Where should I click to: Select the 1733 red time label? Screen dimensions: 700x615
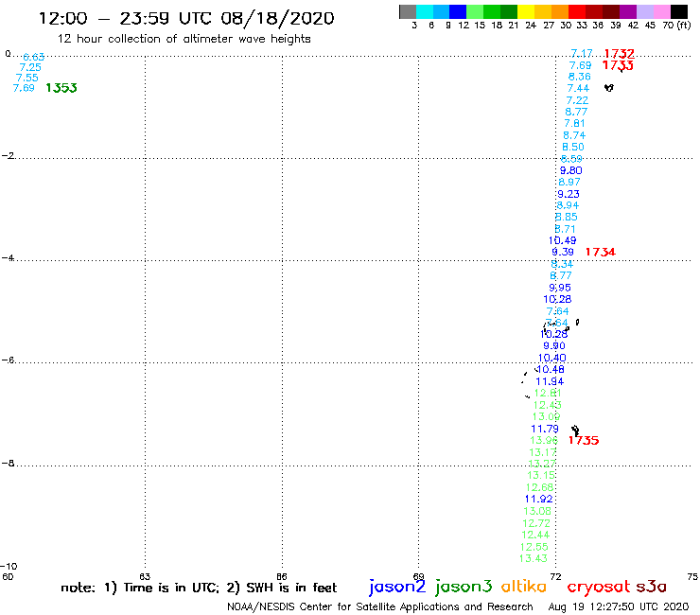coord(618,65)
